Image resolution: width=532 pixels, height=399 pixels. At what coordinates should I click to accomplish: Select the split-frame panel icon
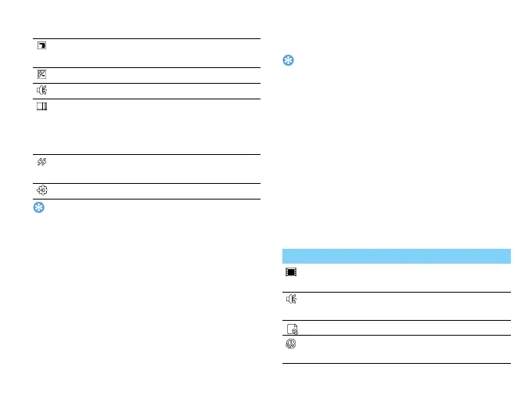coord(41,106)
